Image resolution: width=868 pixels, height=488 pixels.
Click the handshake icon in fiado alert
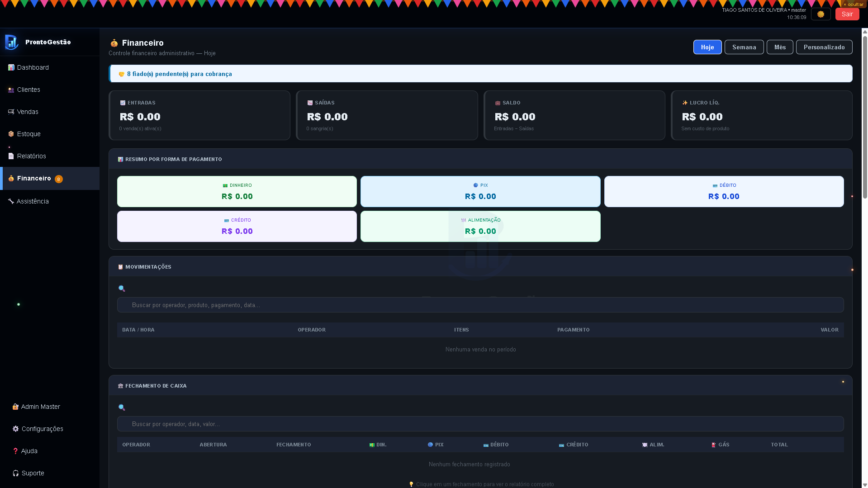pos(121,74)
